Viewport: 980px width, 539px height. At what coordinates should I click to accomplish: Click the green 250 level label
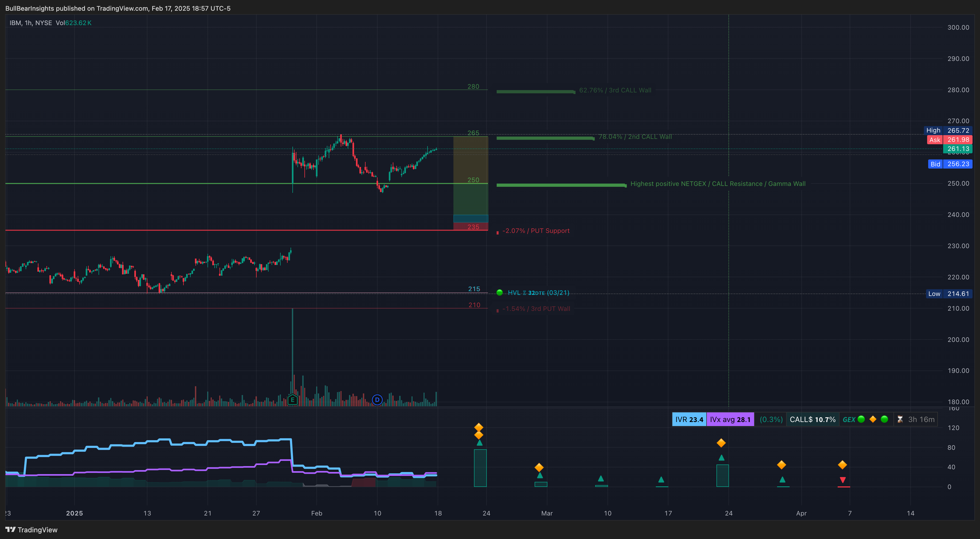[x=473, y=180]
